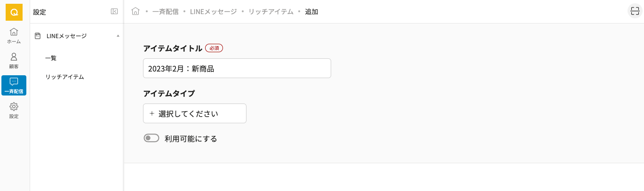Click the アイテムタイトル text field
The width and height of the screenshot is (644, 191).
point(237,68)
